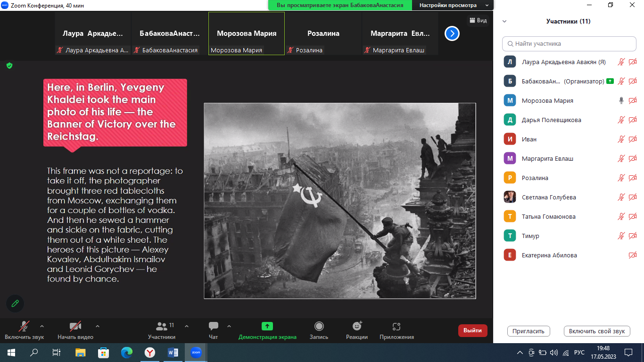The height and width of the screenshot is (362, 644).
Task: Click muted mic icon for Иван
Action: pyautogui.click(x=621, y=139)
